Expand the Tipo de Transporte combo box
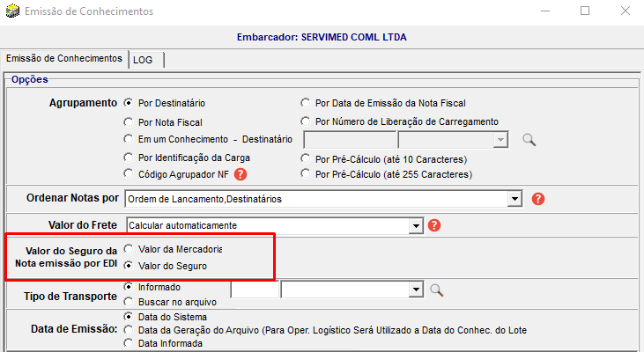Screen dimensions: 644x352 pyautogui.click(x=417, y=289)
